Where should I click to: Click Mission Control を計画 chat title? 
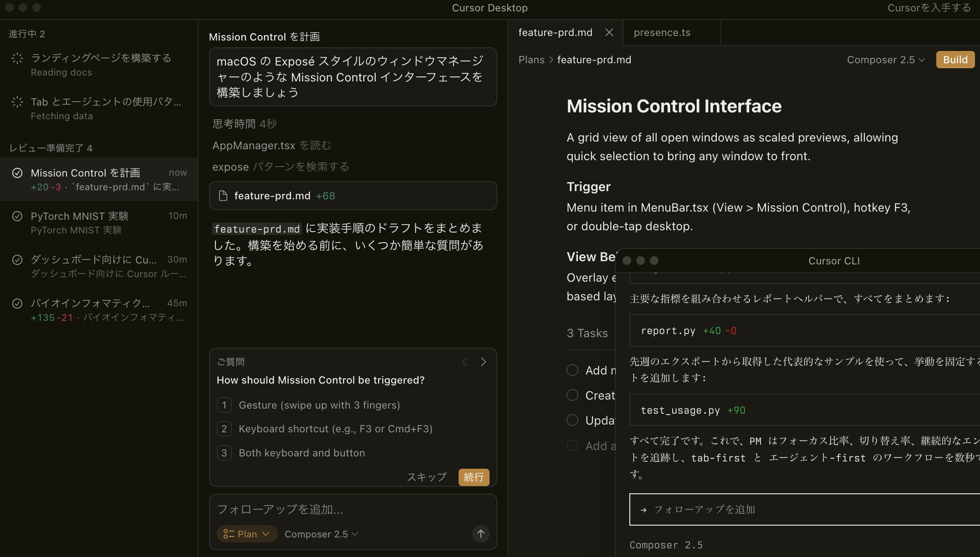click(x=264, y=37)
